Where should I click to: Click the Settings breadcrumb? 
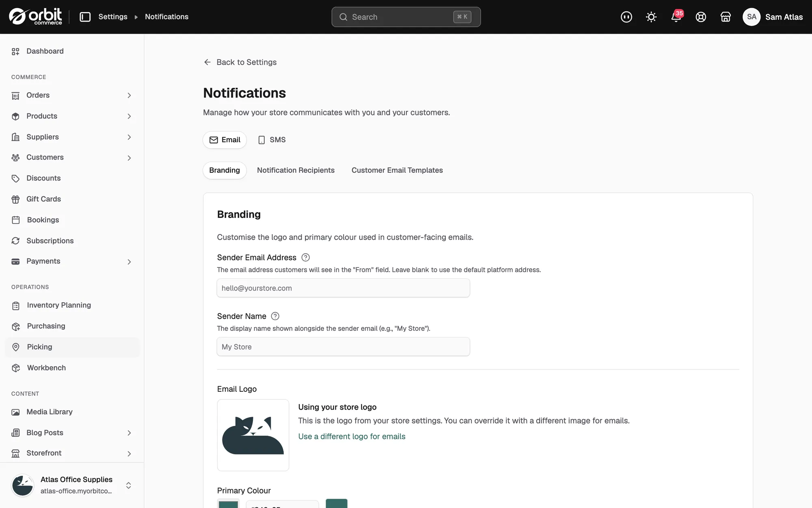click(113, 17)
